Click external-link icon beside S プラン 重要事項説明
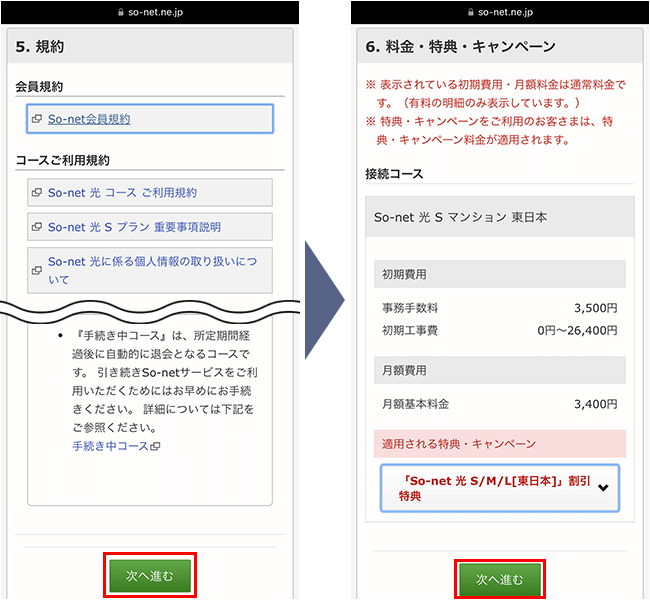Image resolution: width=650 pixels, height=600 pixels. 37,227
